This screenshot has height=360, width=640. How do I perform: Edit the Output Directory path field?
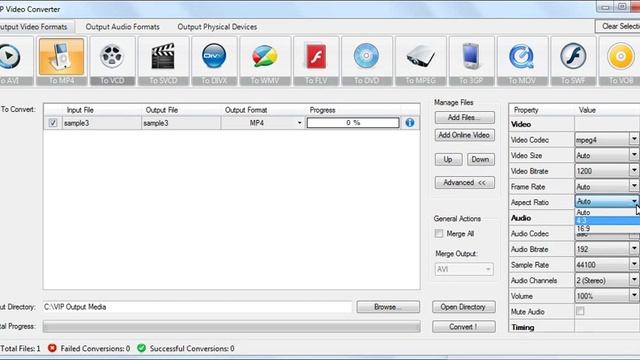(197, 307)
